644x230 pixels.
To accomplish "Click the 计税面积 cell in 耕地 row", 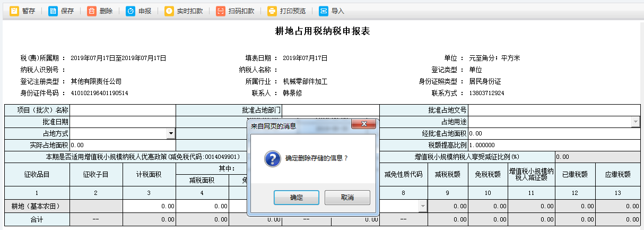I will 149,206.
